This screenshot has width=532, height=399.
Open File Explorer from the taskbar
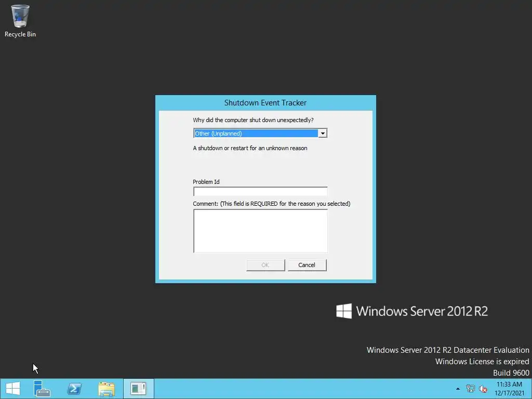click(x=107, y=389)
